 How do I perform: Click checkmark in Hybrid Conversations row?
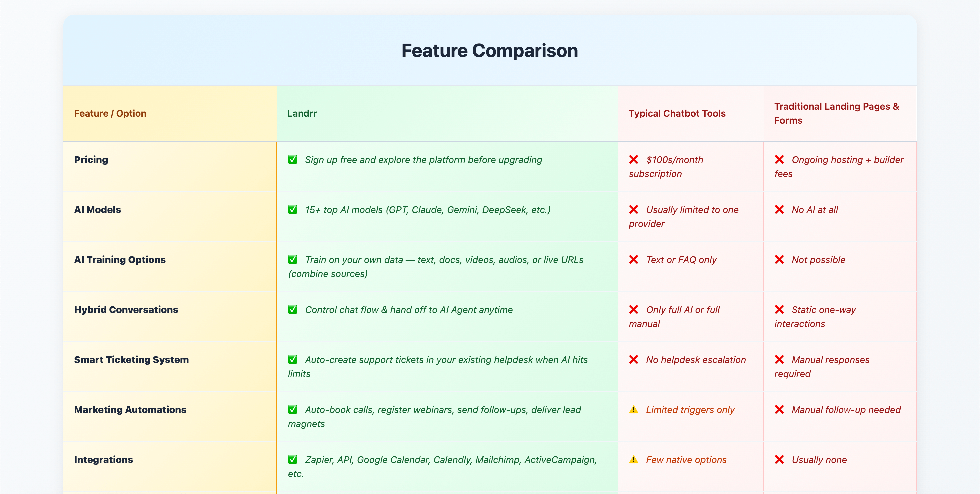point(293,310)
